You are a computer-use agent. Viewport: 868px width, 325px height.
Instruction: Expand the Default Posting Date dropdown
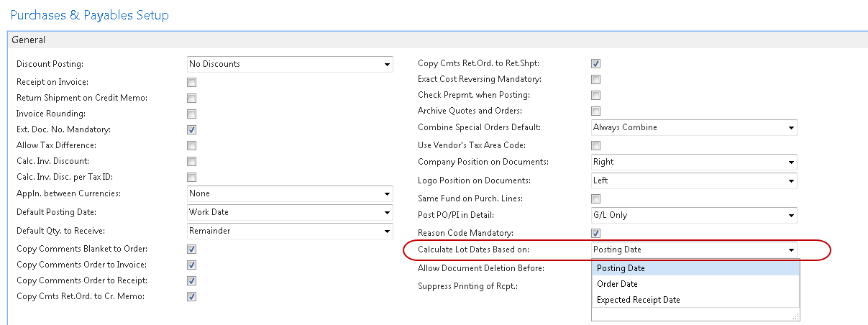(x=387, y=213)
